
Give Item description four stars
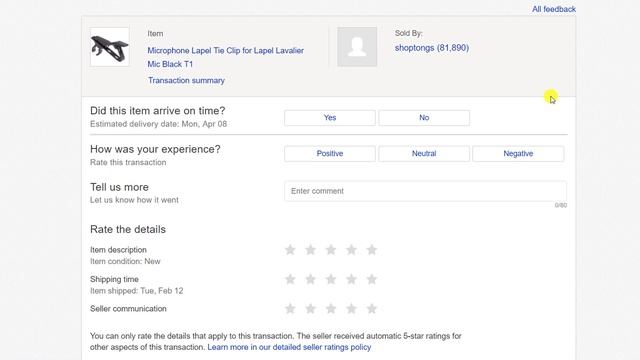(351, 249)
